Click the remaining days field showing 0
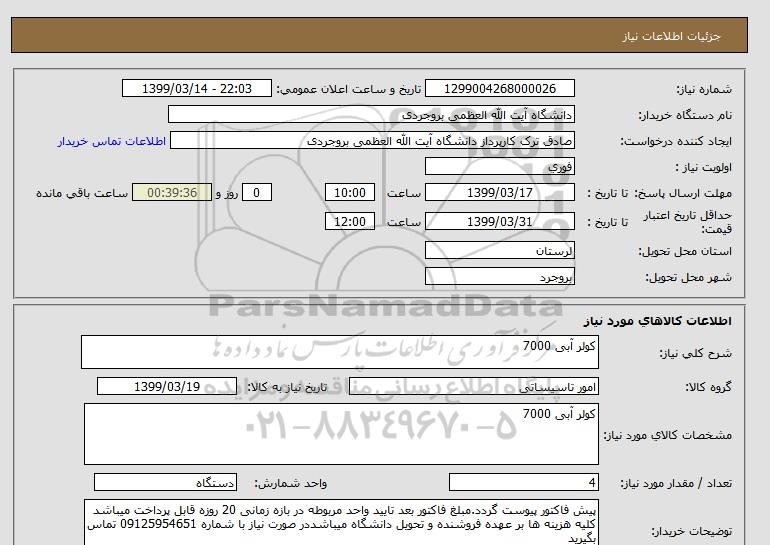 [x=256, y=192]
